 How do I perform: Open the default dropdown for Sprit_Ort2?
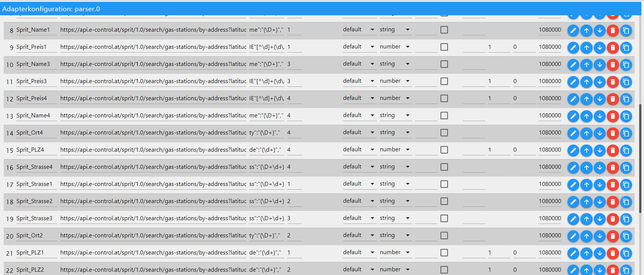point(359,235)
